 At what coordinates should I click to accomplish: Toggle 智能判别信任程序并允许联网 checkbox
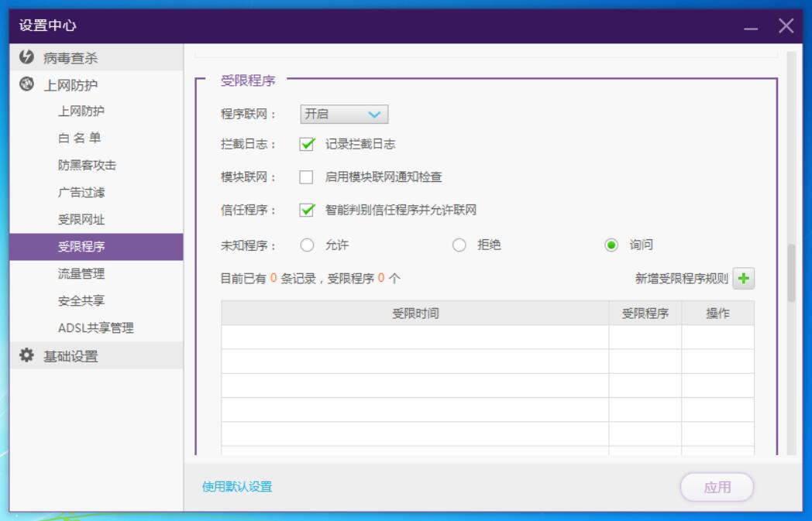tap(307, 210)
